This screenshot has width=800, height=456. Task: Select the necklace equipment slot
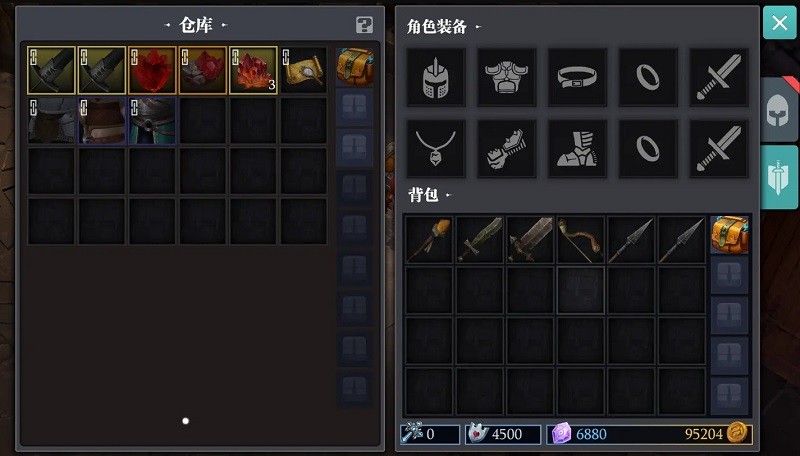pyautogui.click(x=436, y=148)
